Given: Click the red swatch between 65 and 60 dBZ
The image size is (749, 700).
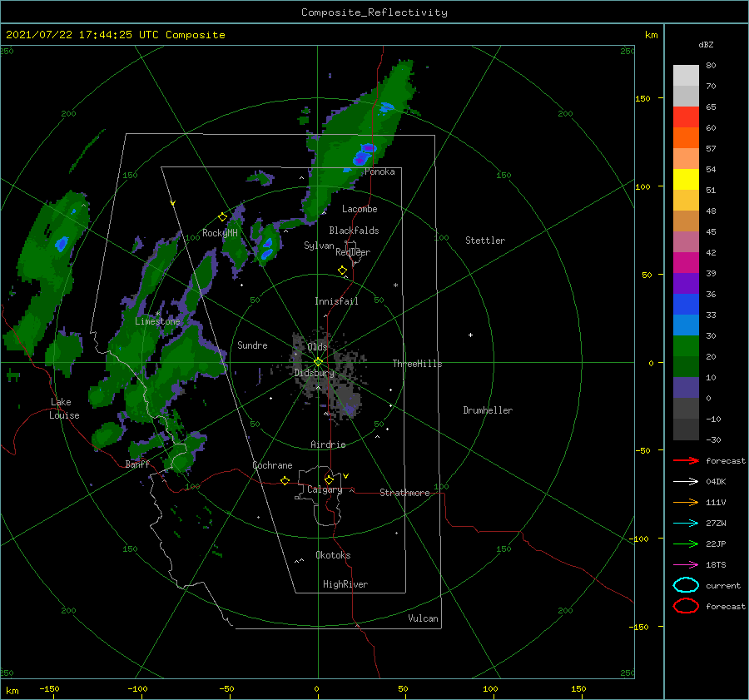Looking at the screenshot, I should [x=686, y=117].
